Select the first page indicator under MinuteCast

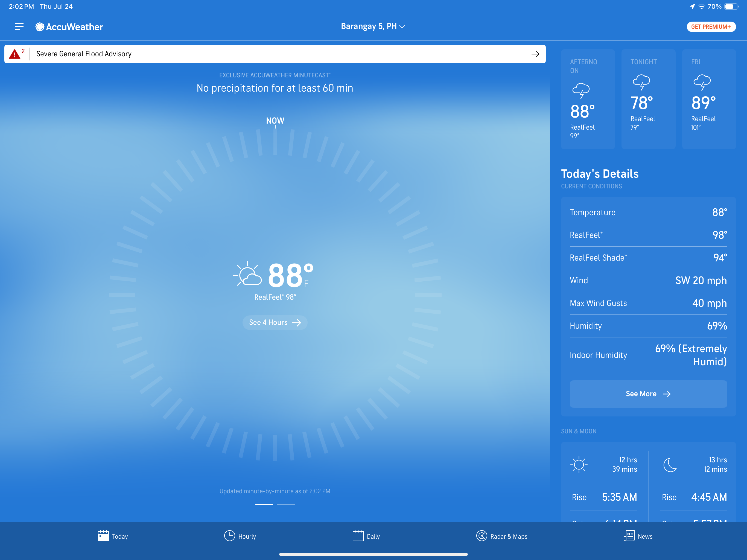tap(264, 504)
